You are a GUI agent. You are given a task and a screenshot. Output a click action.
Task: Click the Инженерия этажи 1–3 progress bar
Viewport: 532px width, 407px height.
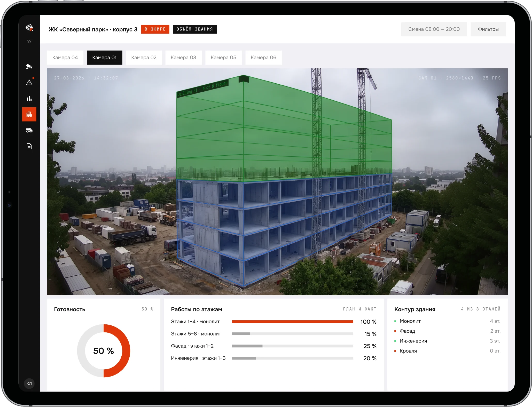(x=292, y=358)
